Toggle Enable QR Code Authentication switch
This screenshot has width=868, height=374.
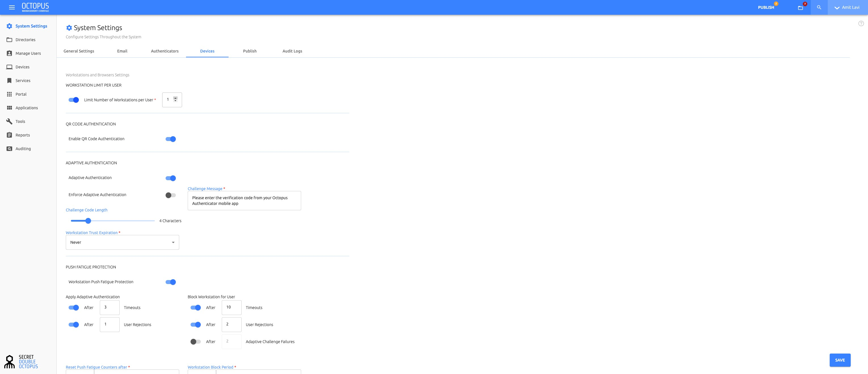pos(170,139)
